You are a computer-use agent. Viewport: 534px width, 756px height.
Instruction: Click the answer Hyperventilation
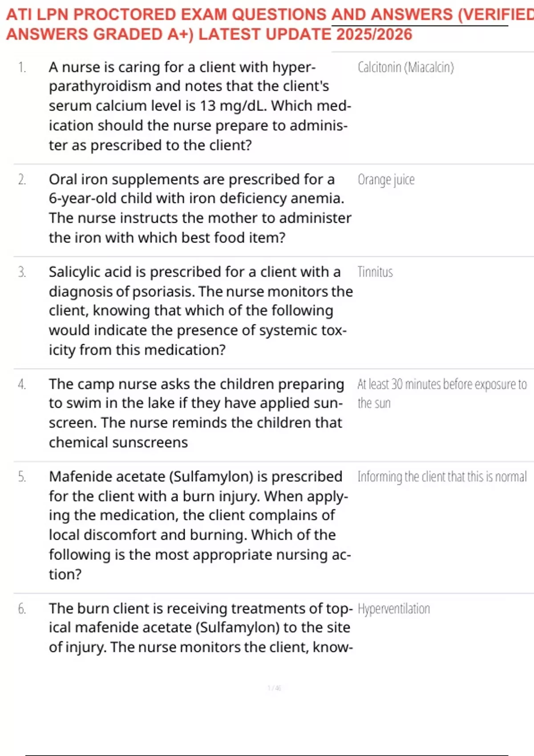[394, 609]
